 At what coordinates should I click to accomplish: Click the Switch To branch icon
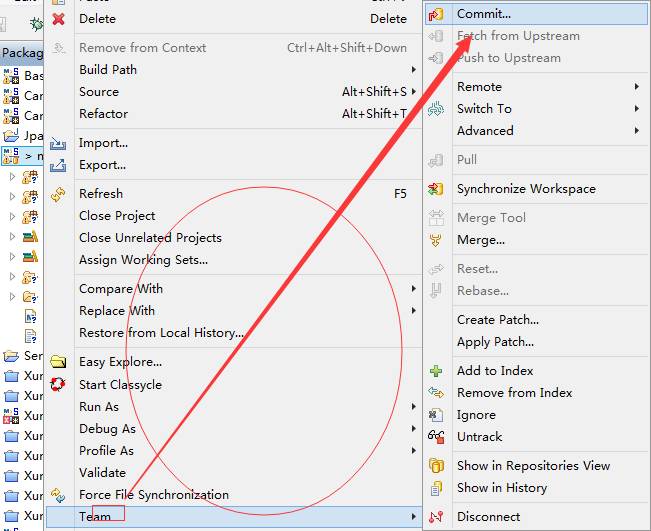pos(436,109)
